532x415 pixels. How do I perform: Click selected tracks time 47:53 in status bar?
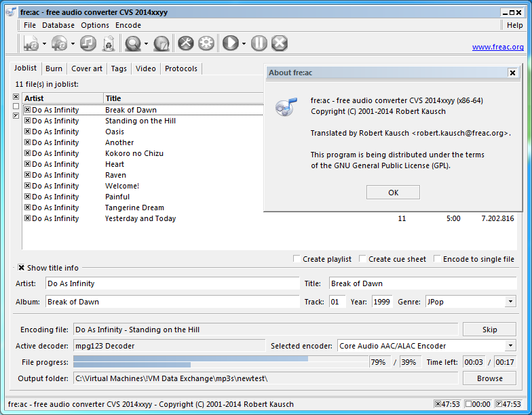coord(448,404)
